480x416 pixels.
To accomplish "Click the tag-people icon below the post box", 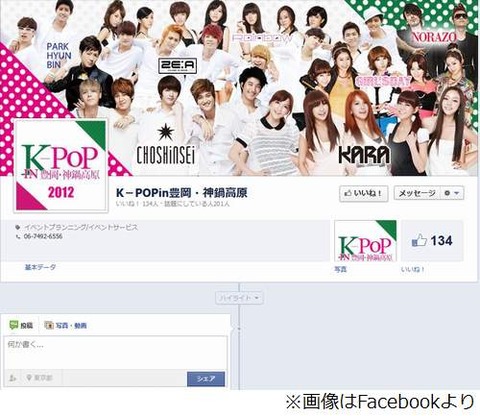I will [13, 378].
